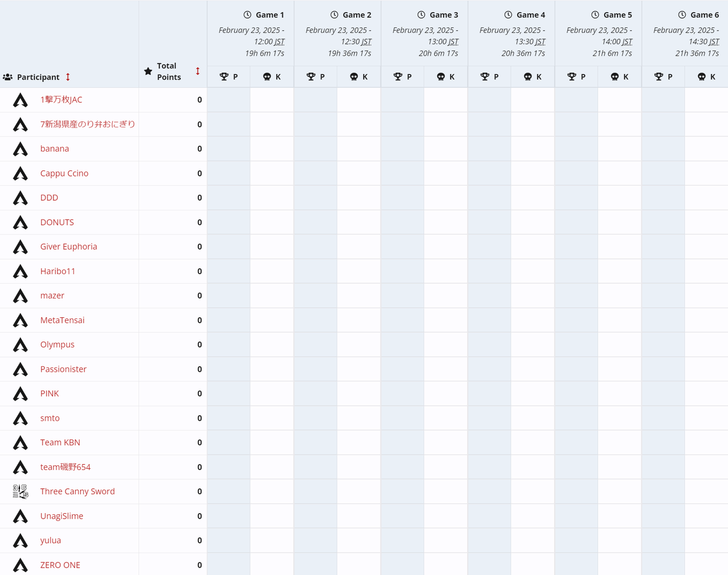Viewport: 728px width, 575px height.
Task: Click Game 1 column header title
Action: (x=270, y=15)
